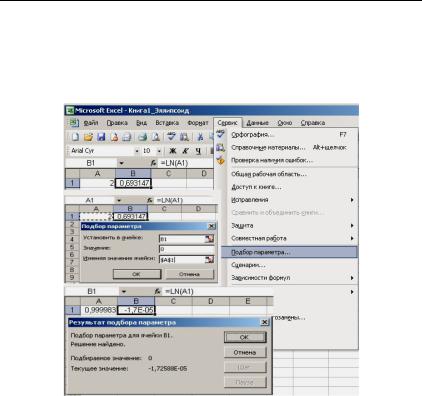Click the fx icon beside the A1 name box
The width and height of the screenshot is (422, 396).
click(x=150, y=200)
